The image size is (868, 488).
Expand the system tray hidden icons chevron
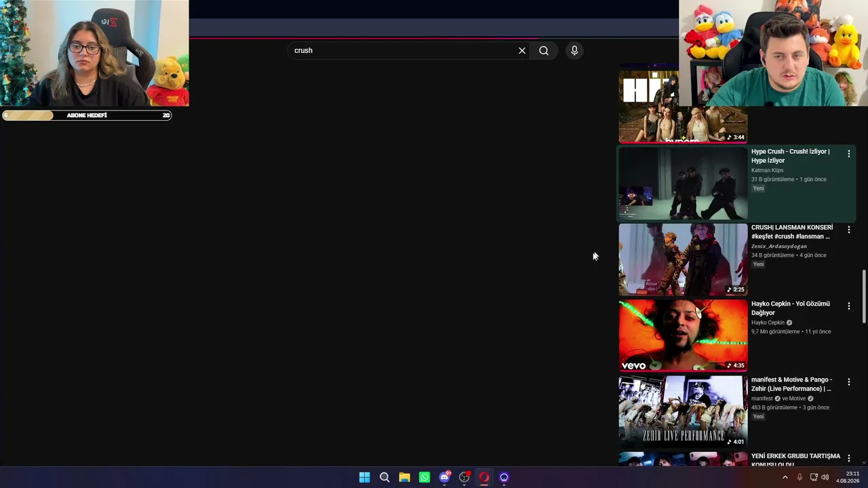tap(785, 477)
